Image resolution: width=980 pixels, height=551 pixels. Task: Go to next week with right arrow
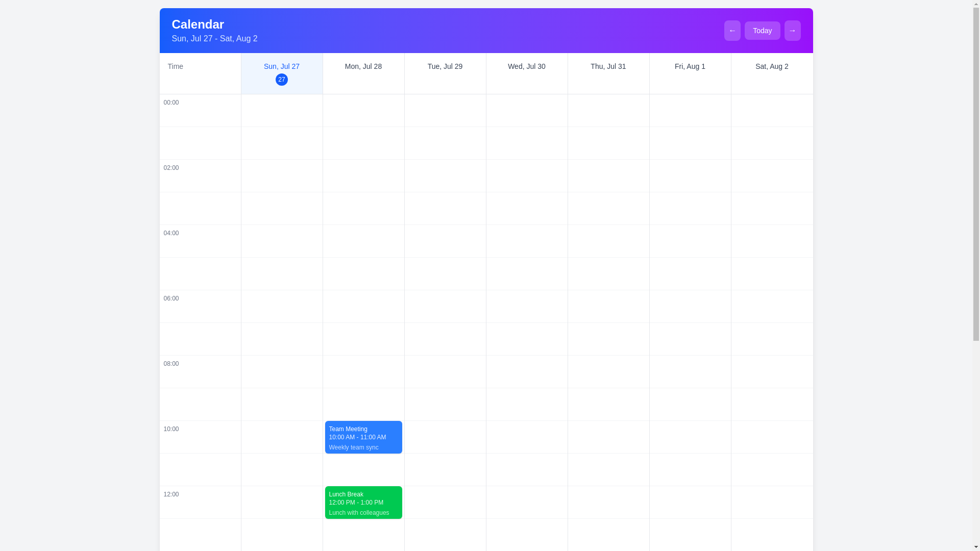pyautogui.click(x=792, y=31)
